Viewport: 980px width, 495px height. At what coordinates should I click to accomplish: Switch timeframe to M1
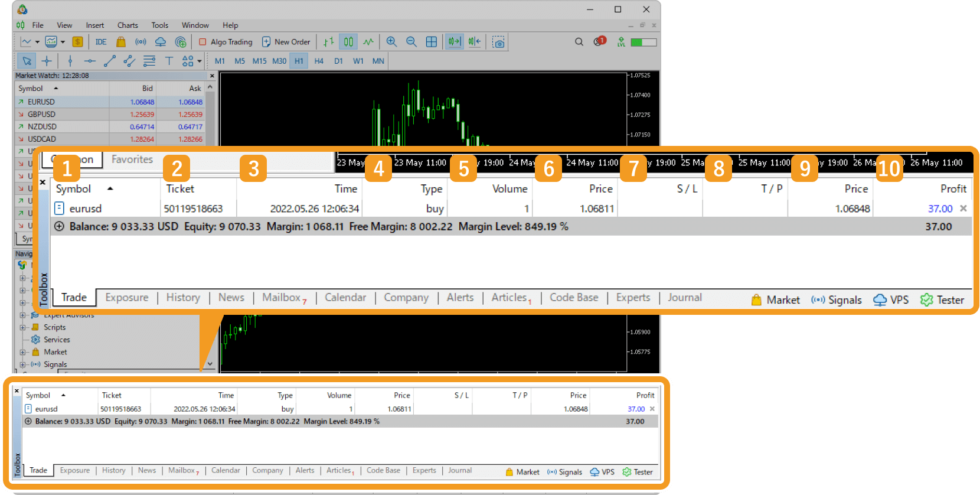point(220,61)
